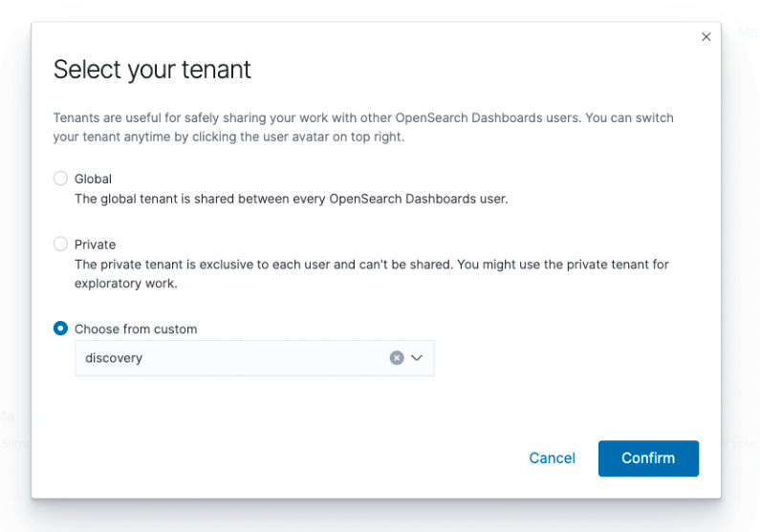Toggle the Choose from custom radio button
760x532 pixels.
click(x=61, y=329)
